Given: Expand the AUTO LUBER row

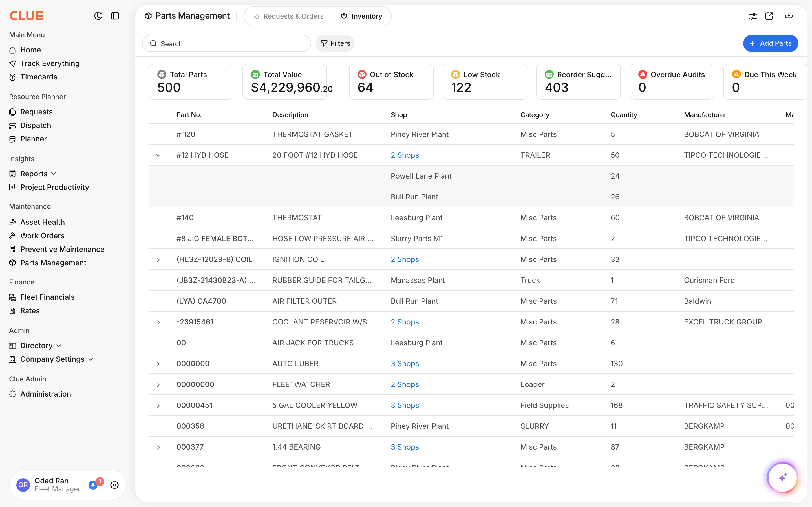Looking at the screenshot, I should pyautogui.click(x=158, y=363).
